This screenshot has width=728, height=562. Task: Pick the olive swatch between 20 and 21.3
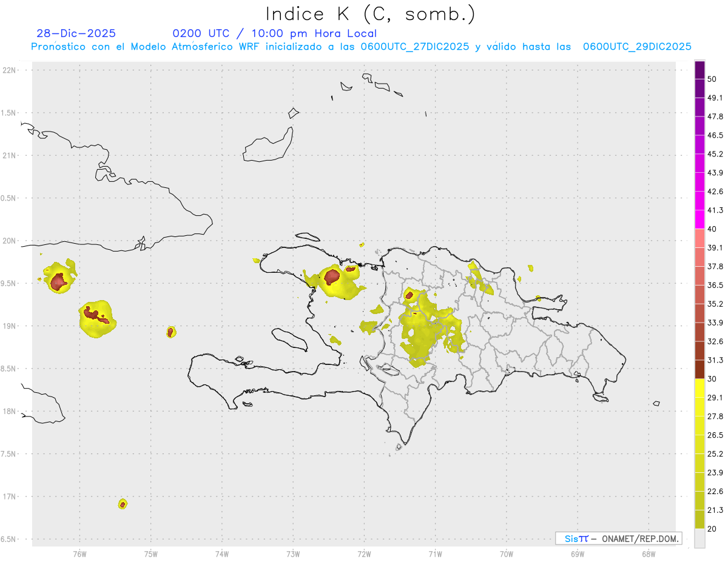click(699, 520)
